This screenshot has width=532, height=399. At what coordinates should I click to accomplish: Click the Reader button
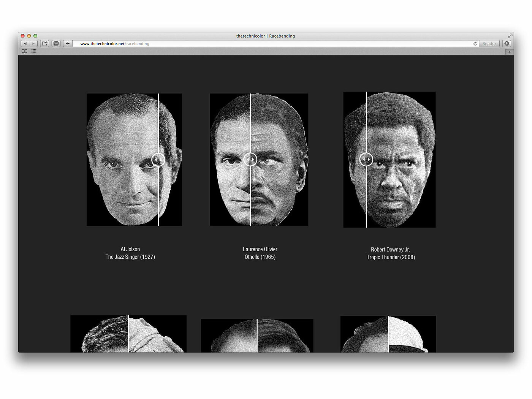[489, 44]
